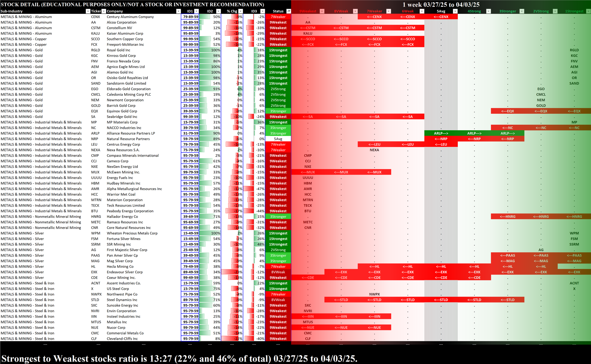Click the <---STLD cell under 8VWeak
The image size is (591, 364).
click(341, 300)
